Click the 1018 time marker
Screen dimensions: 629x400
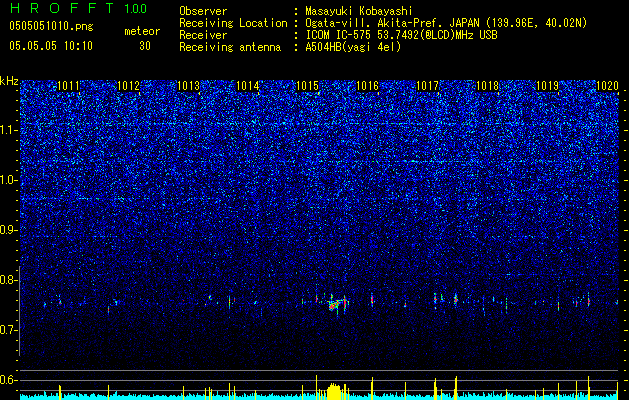pyautogui.click(x=487, y=86)
